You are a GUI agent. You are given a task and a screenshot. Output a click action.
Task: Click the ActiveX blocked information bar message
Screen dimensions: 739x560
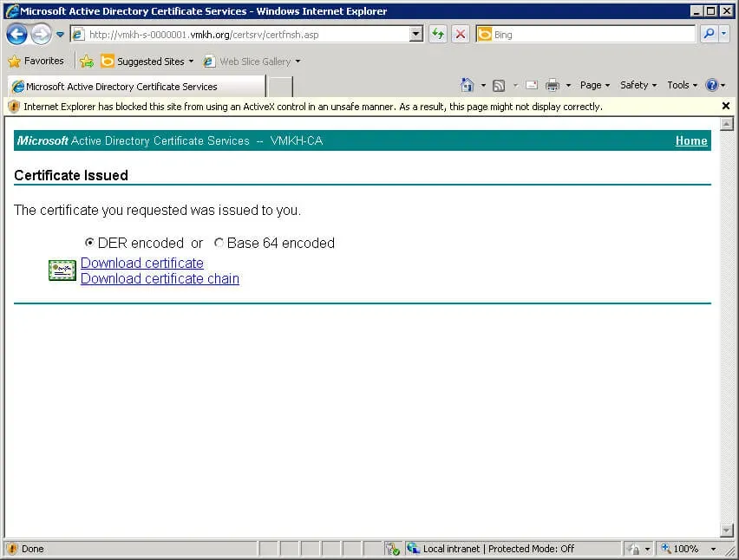click(x=313, y=107)
